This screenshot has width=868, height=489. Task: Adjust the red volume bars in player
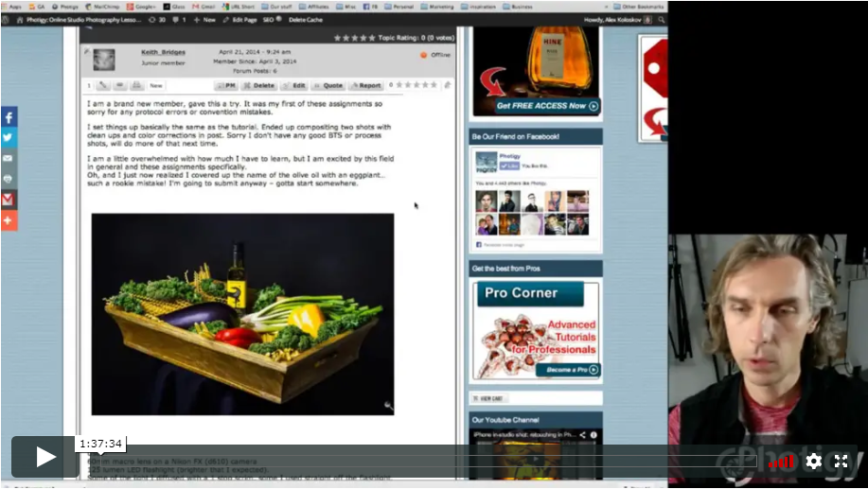coord(781,462)
